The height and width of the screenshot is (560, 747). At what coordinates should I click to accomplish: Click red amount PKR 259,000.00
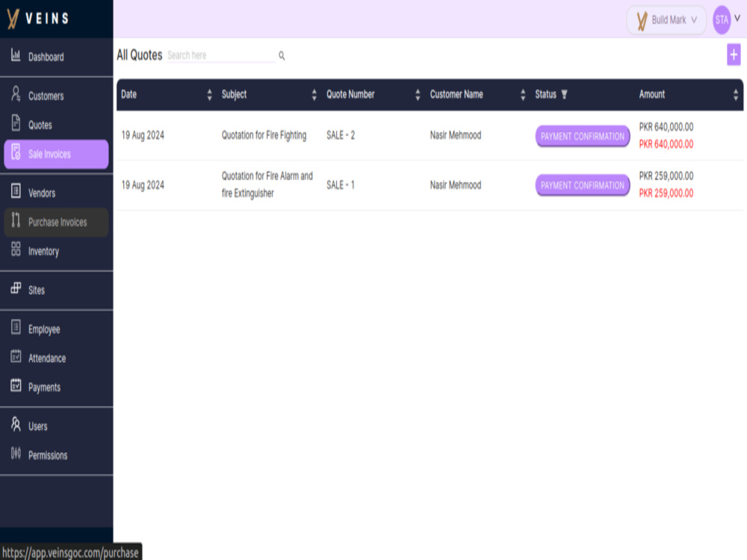coord(666,193)
